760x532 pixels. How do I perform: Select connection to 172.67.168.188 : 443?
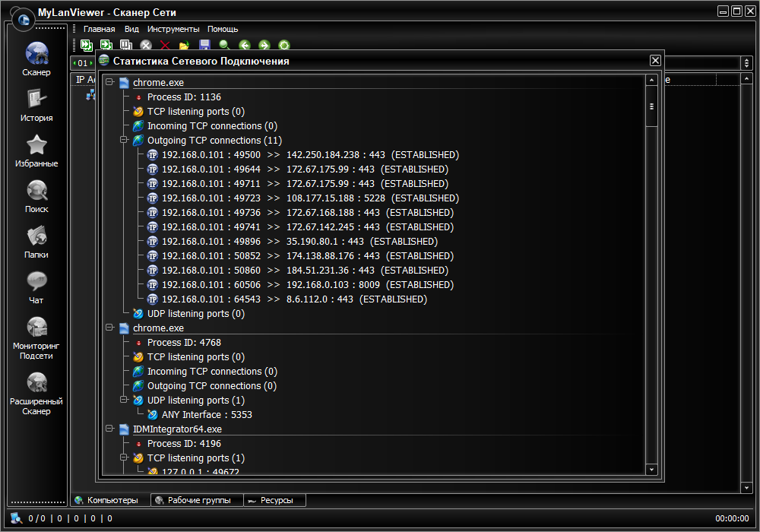click(308, 213)
